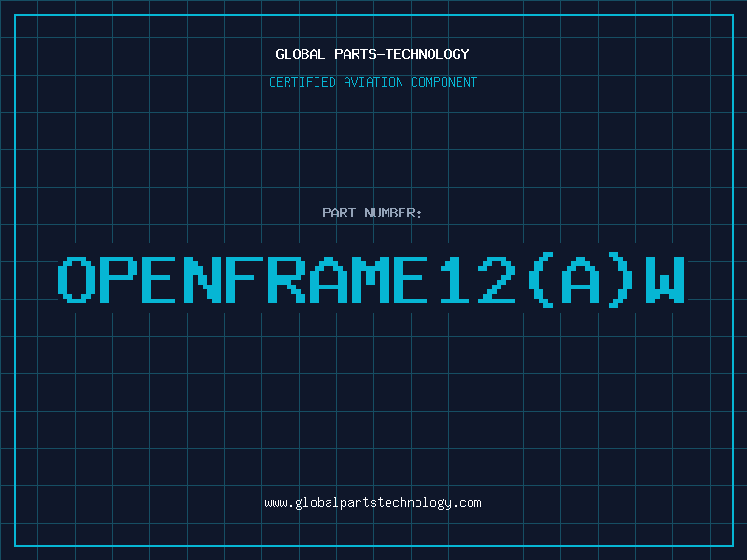
Task: Click the word AVIATION in the subtitle
Action: 373,82
